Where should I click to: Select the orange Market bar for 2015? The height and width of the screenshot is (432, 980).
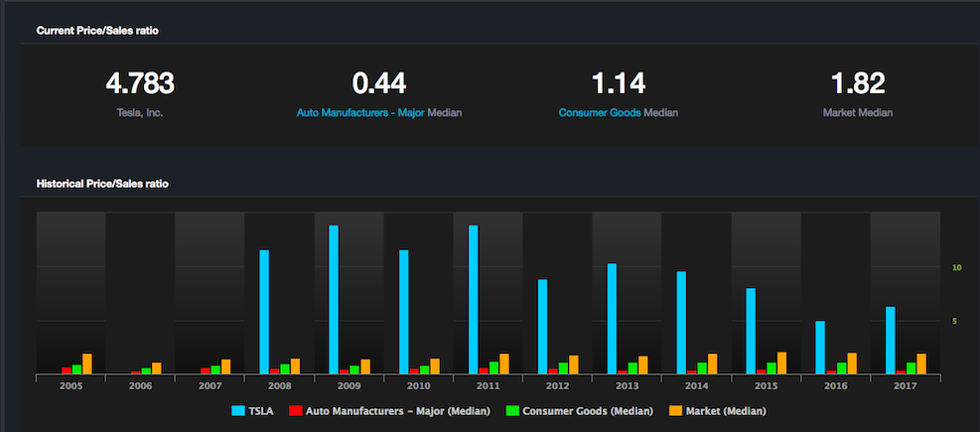click(781, 363)
